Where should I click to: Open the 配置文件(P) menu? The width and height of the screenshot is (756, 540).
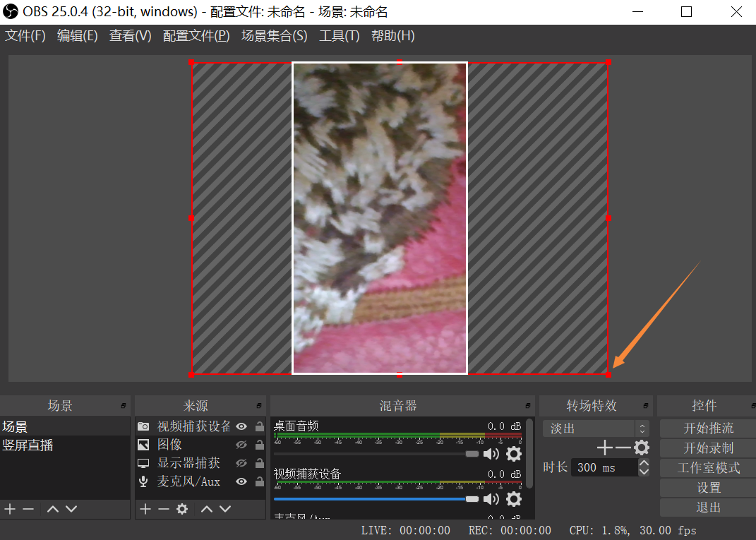point(196,36)
